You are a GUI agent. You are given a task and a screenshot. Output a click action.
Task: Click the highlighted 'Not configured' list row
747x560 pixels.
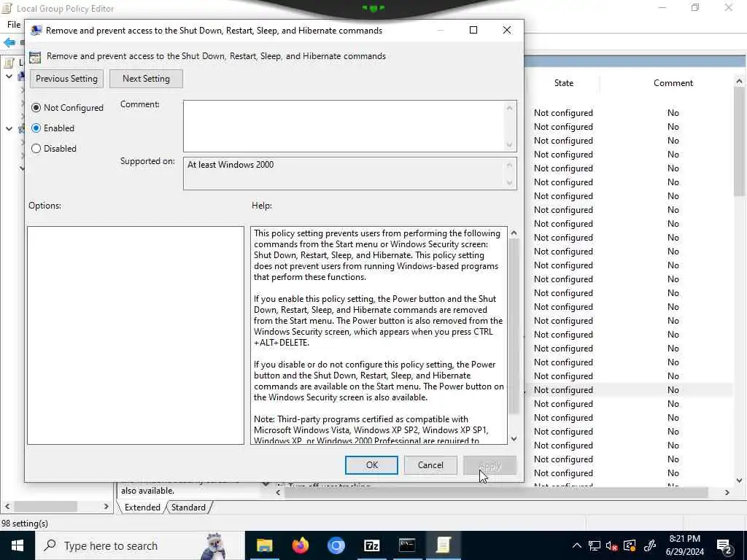coord(629,390)
